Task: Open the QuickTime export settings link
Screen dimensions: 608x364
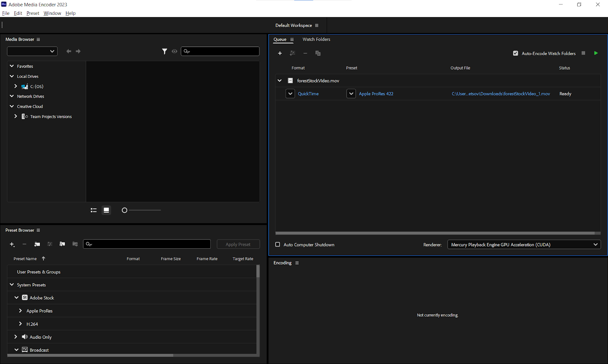Action: (308, 94)
